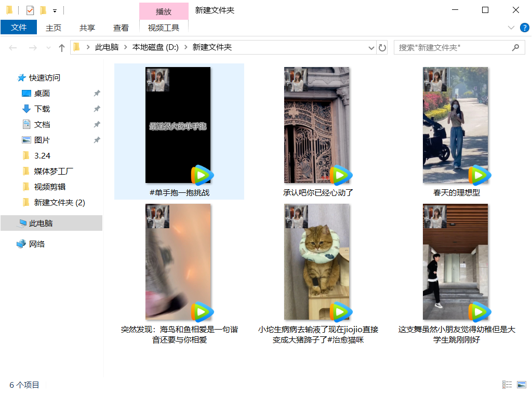This screenshot has height=393, width=532.
Task: Click the pin icon next to 下载
Action: (97, 109)
